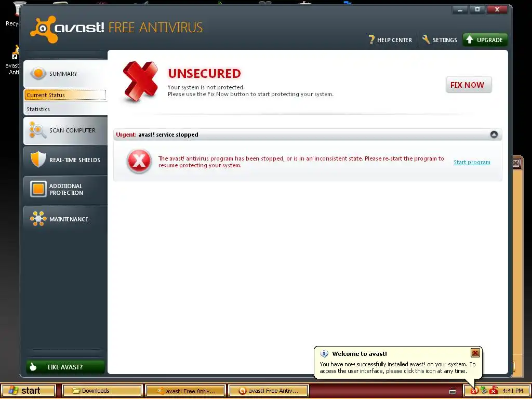Image resolution: width=532 pixels, height=399 pixels.
Task: Click the avast tray icon with the red X
Action: [x=474, y=391]
